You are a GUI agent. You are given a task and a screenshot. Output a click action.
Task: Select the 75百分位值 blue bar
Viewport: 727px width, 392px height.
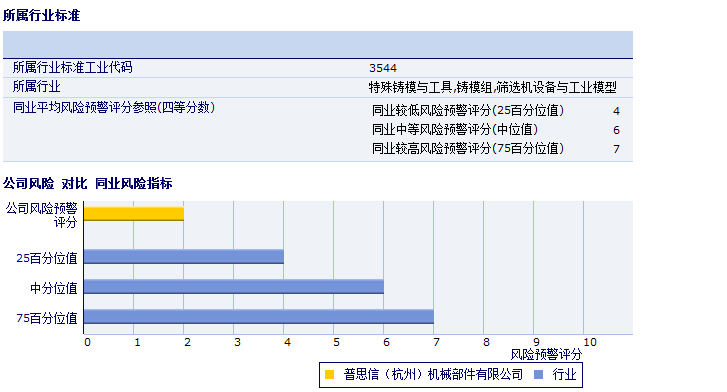(259, 316)
